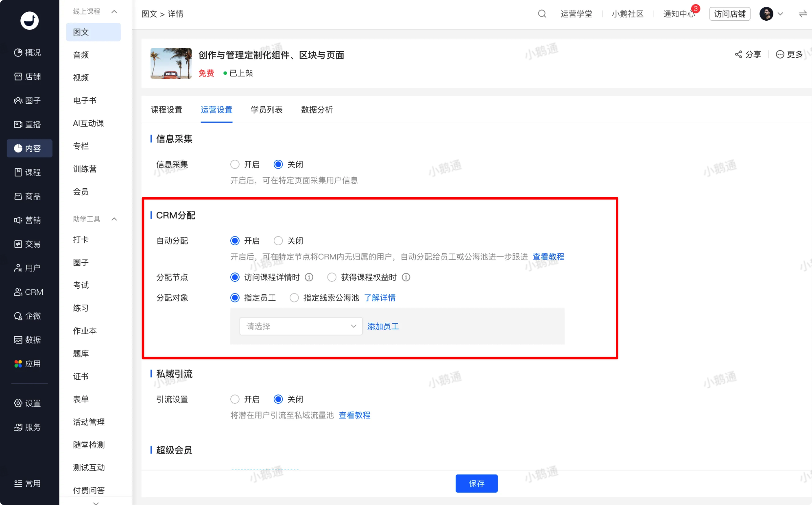Open 课程 course section in sidebar
Screen dimensions: 812x505
coord(28,172)
